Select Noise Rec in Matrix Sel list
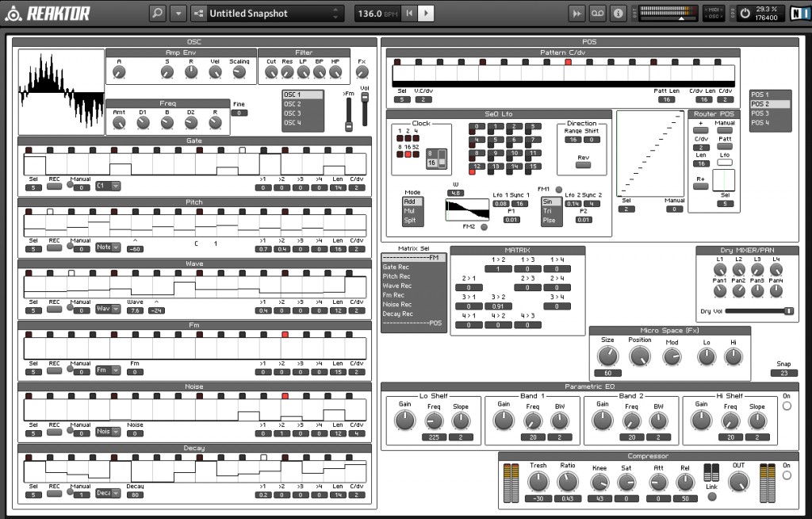 pyautogui.click(x=413, y=305)
